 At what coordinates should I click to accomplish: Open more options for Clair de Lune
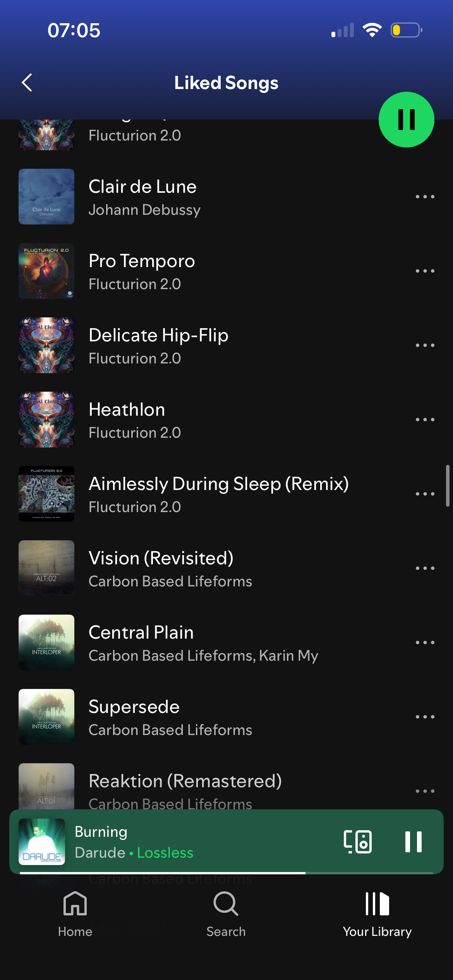pyautogui.click(x=425, y=197)
